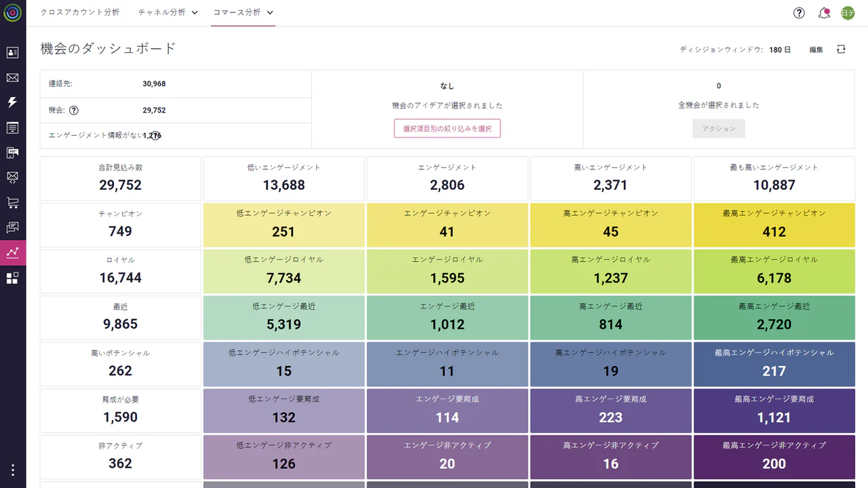Click the 連絡先 value 30,968
868x488 pixels.
click(x=154, y=84)
